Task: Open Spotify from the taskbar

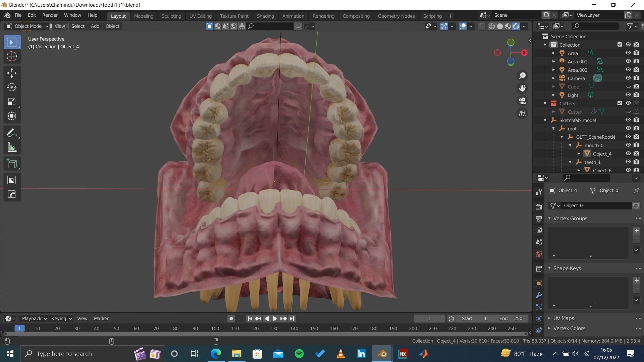Action: [x=299, y=354]
